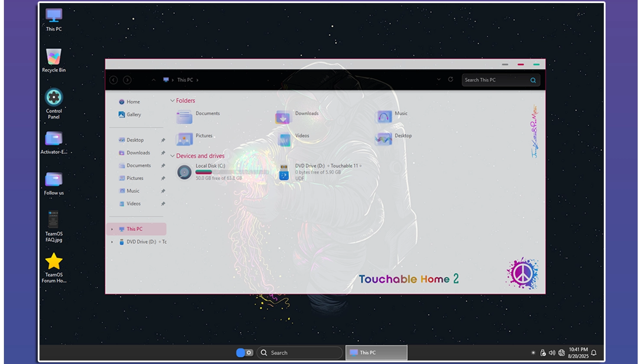Open the Music folder icon
This screenshot has width=642, height=364.
tap(384, 117)
